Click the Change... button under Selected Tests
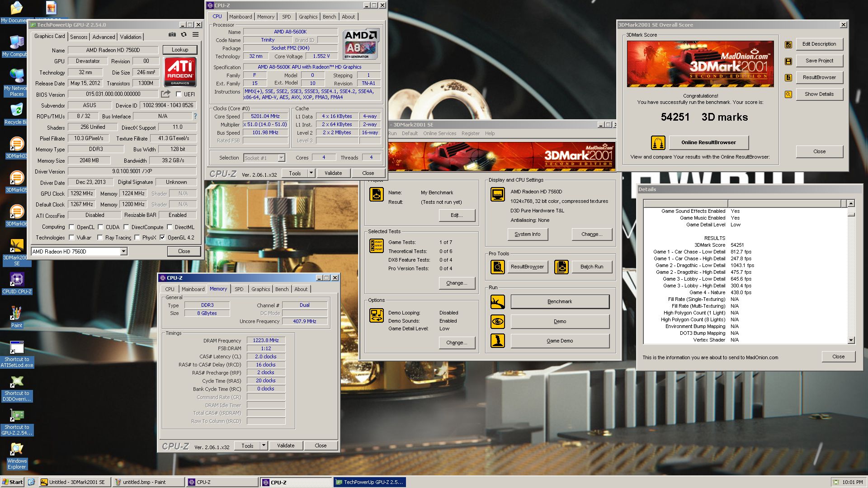Screen dimensions: 868x488 [457, 283]
